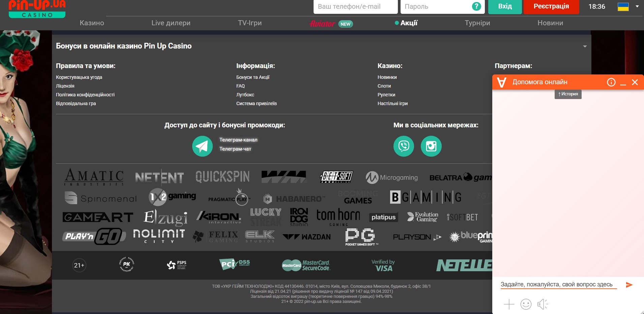Click the GameArt provider logo
This screenshot has height=314, width=644.
point(98,217)
